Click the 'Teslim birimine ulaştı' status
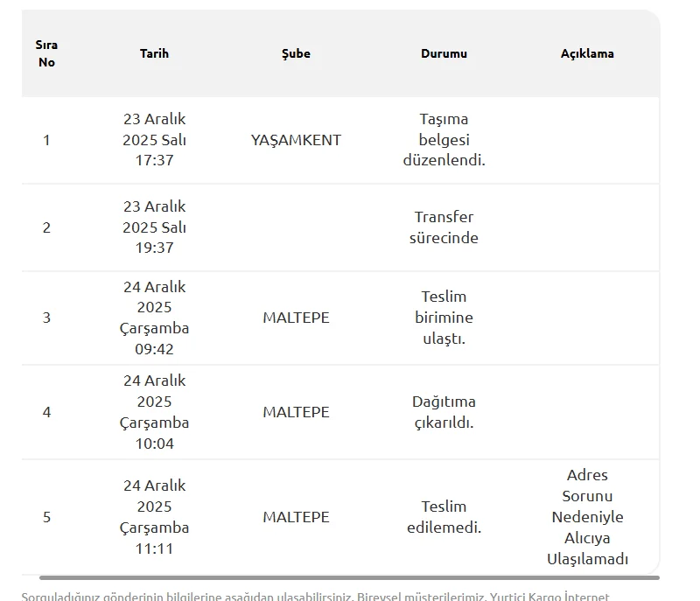The width and height of the screenshot is (700, 601). tap(444, 318)
